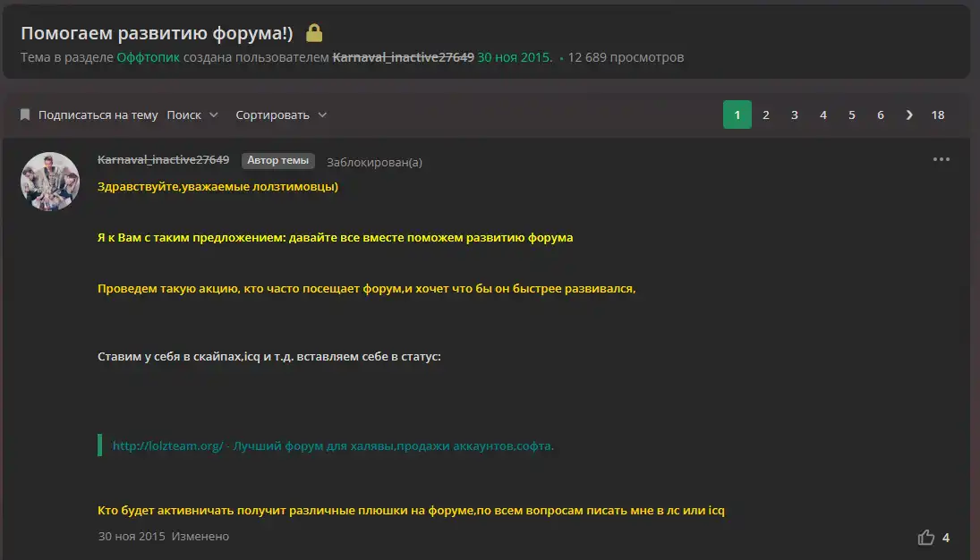Screen dimensions: 980x560
Task: Open the Сортировать dropdown
Action: click(x=281, y=115)
